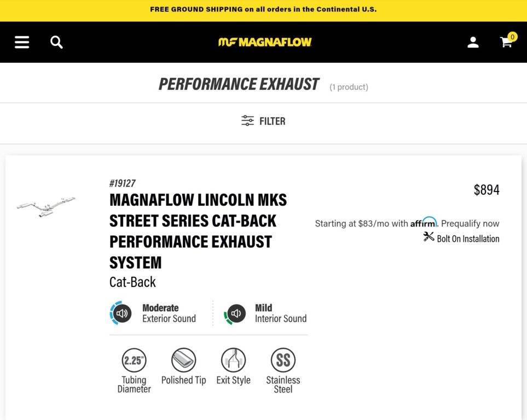Open the MKS Street Series product title

tap(198, 231)
